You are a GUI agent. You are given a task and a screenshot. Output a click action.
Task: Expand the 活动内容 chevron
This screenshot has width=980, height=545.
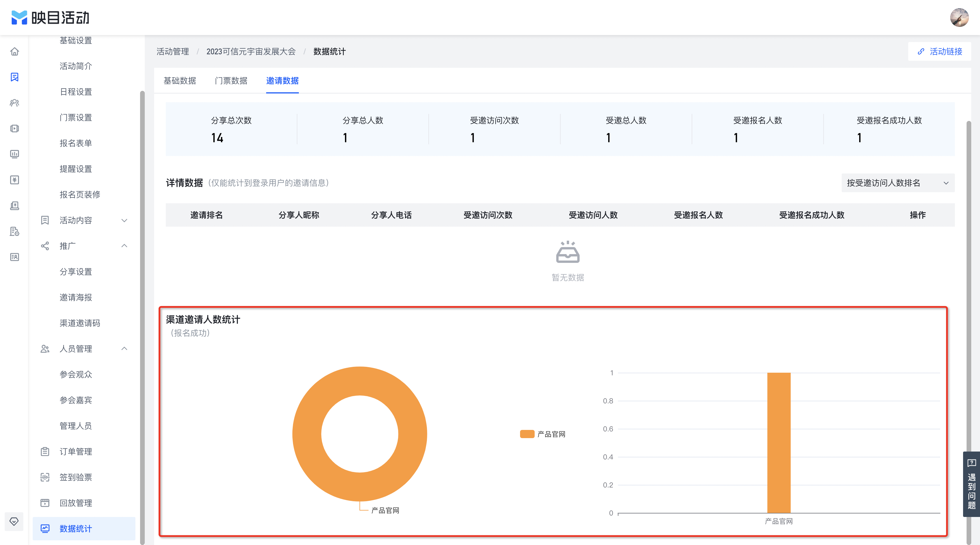[124, 220]
